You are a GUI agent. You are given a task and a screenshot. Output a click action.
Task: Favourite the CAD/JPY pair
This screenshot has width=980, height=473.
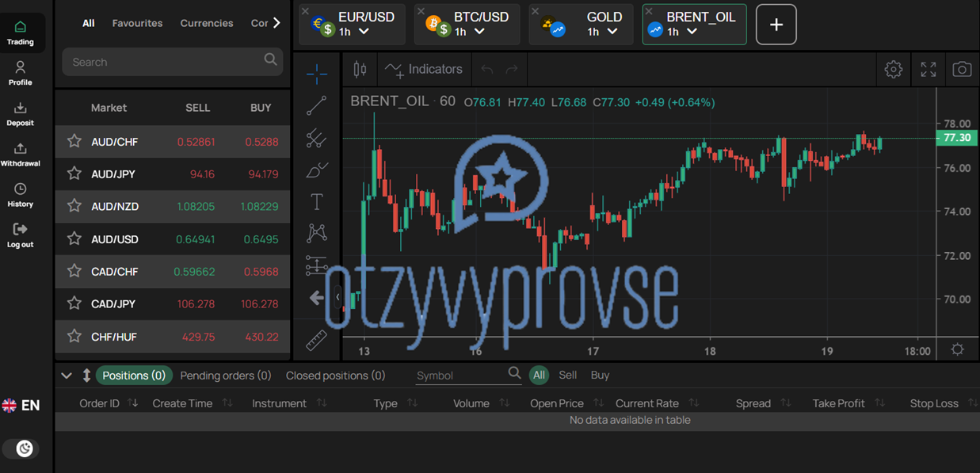click(74, 303)
